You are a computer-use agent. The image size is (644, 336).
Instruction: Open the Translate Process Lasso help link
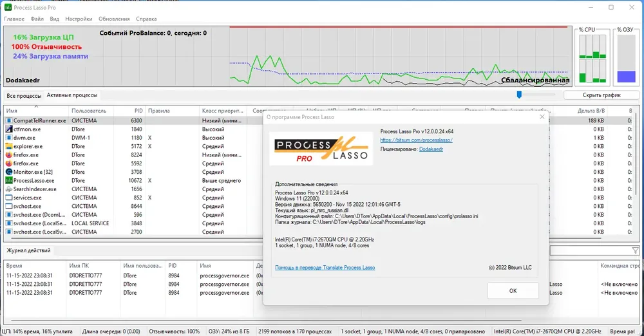click(325, 267)
